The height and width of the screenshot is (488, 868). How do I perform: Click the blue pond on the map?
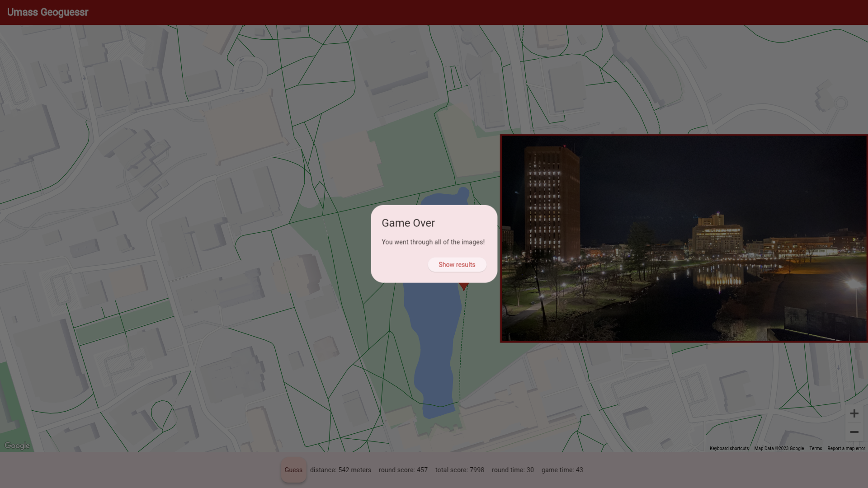pos(432,343)
